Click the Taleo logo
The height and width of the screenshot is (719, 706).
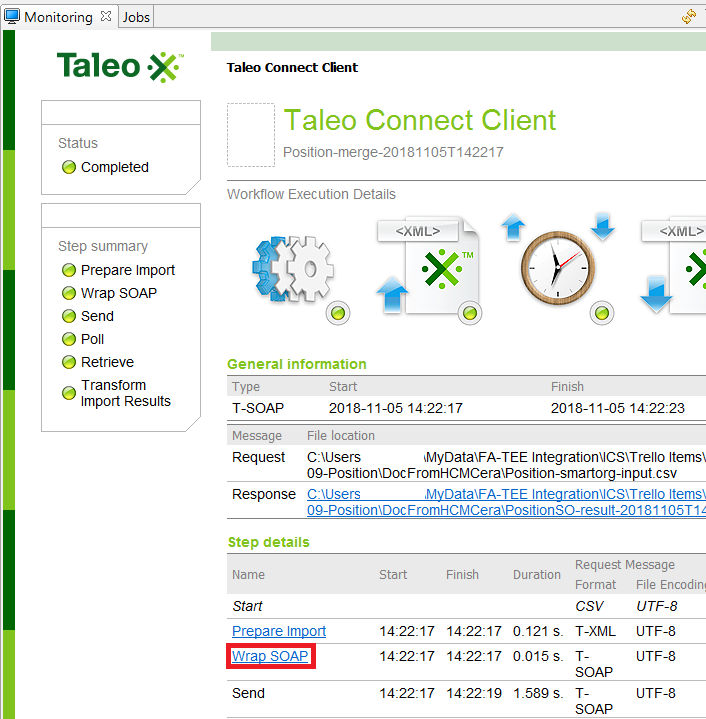click(120, 66)
